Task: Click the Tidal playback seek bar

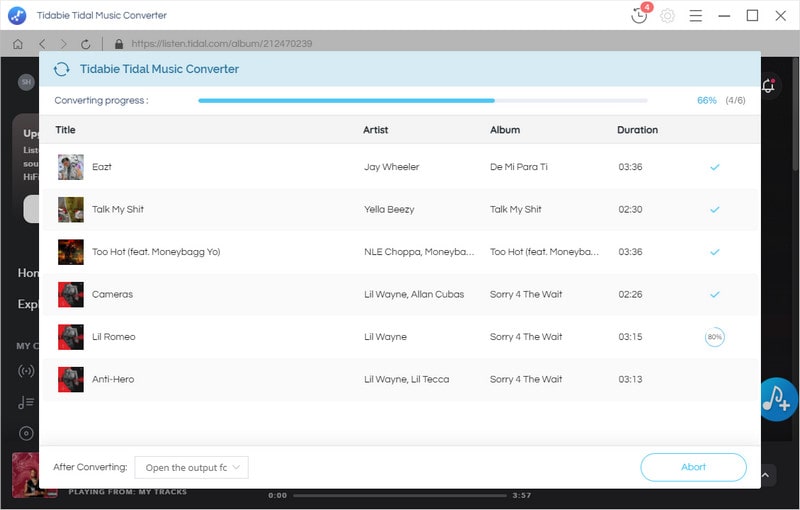Action: [399, 495]
